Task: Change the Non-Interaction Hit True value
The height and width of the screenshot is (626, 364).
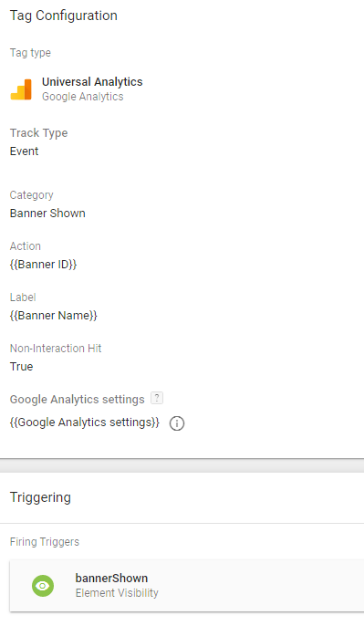Action: point(21,367)
